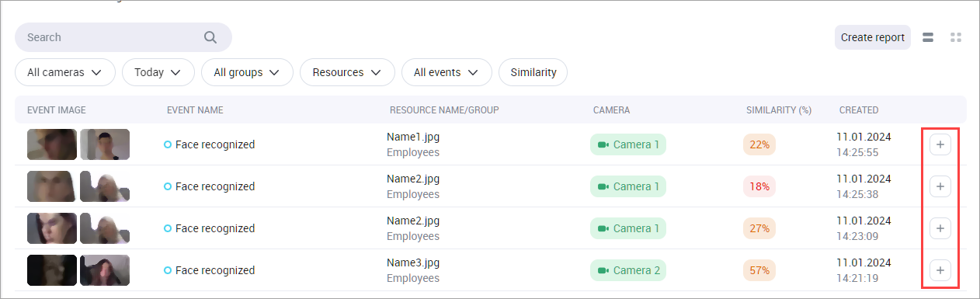Click plus icon for Name3.jpg event
Image resolution: width=980 pixels, height=299 pixels.
940,270
